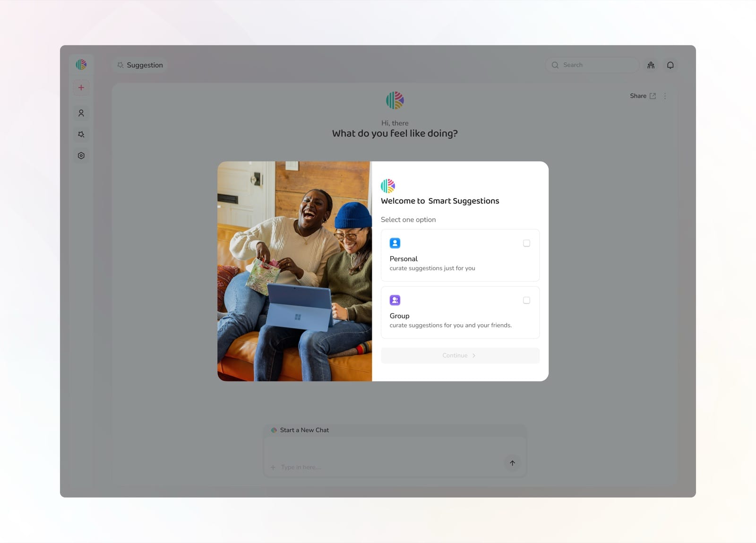Viewport: 756px width, 543px height.
Task: Select the Suggestion tab at the top
Action: click(140, 65)
